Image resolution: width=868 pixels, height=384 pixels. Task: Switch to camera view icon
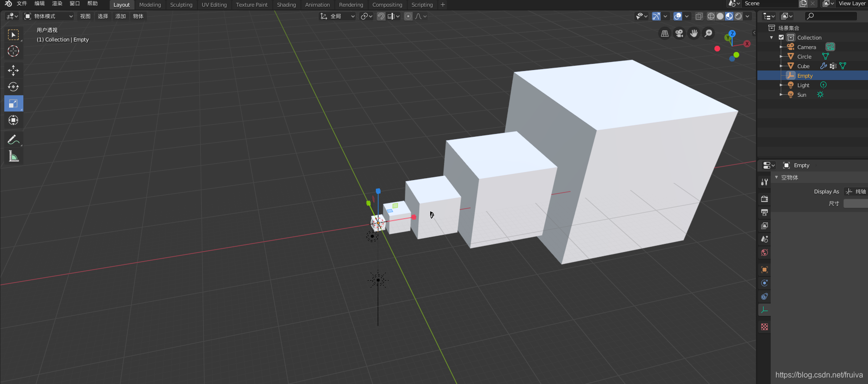point(679,33)
